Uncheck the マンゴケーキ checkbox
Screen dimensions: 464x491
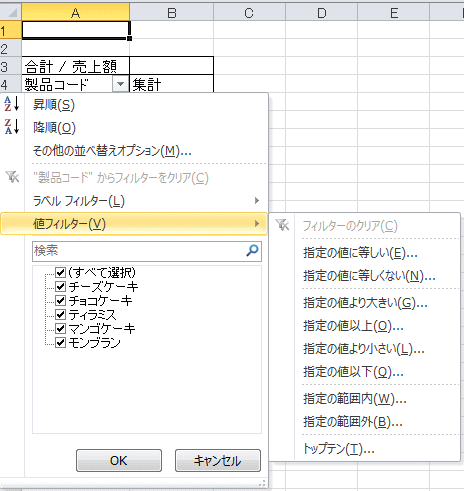[60, 328]
